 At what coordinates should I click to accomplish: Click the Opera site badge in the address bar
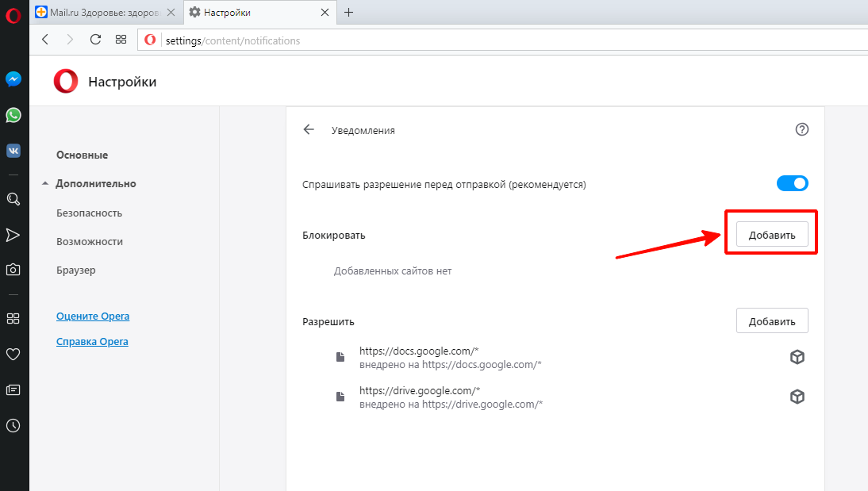coord(150,40)
